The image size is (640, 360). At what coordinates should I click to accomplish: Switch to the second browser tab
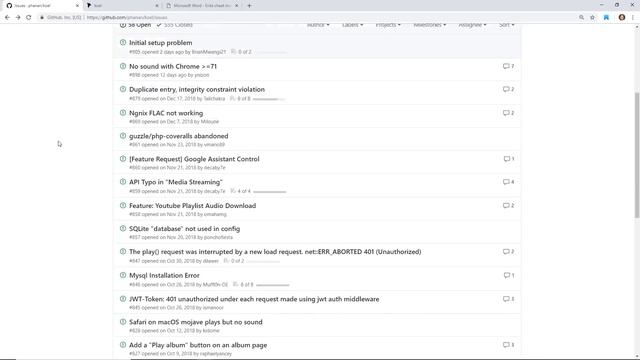pyautogui.click(x=122, y=6)
